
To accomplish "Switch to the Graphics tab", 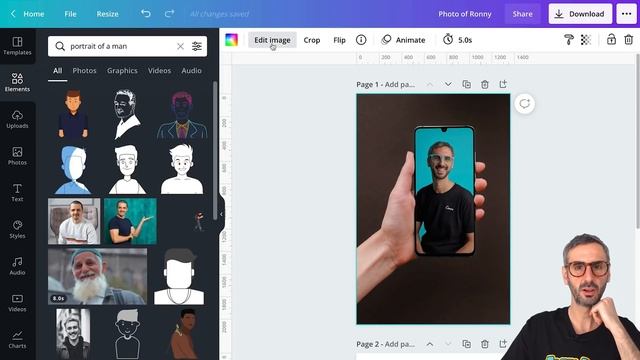I will (x=122, y=71).
